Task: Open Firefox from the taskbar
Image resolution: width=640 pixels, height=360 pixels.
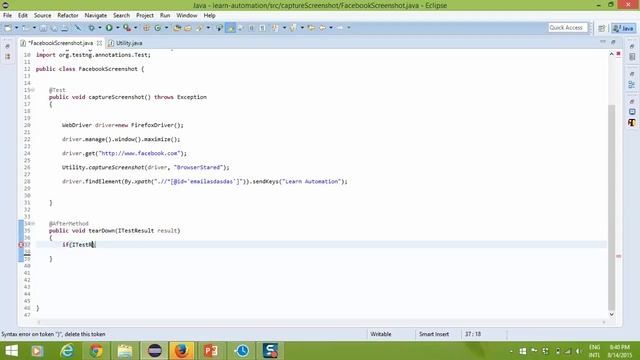Action: point(182,351)
